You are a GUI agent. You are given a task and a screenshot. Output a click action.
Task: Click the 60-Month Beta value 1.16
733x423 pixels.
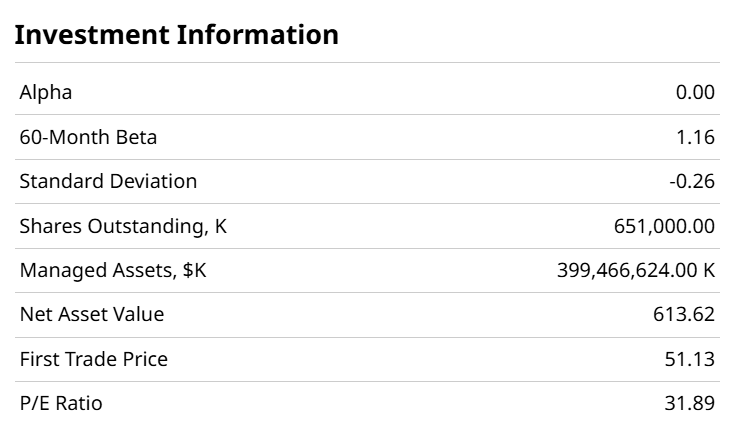(x=697, y=137)
